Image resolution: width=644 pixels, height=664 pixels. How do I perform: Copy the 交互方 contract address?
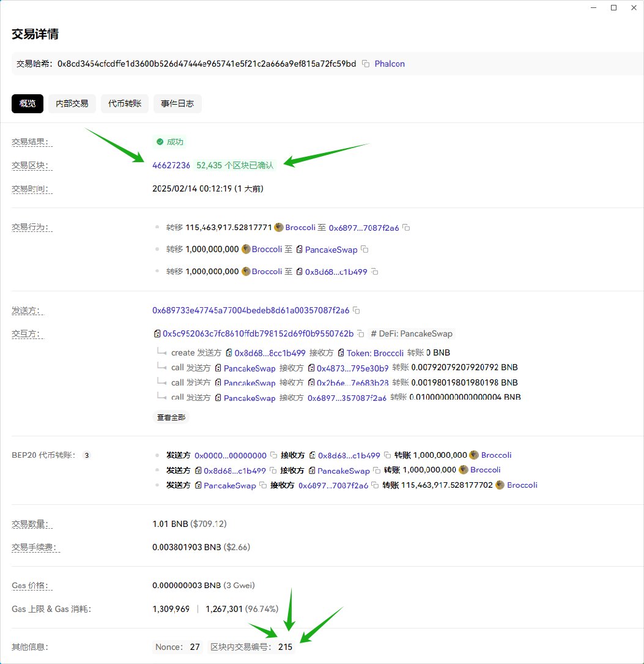pos(360,334)
